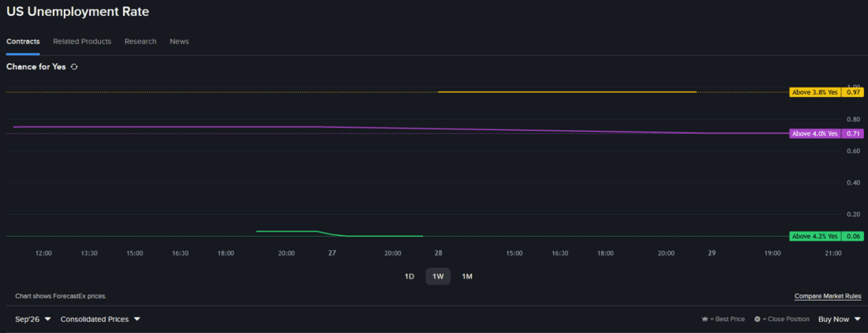This screenshot has width=868, height=333.
Task: Click the 12:00 time axis label
Action: [43, 253]
